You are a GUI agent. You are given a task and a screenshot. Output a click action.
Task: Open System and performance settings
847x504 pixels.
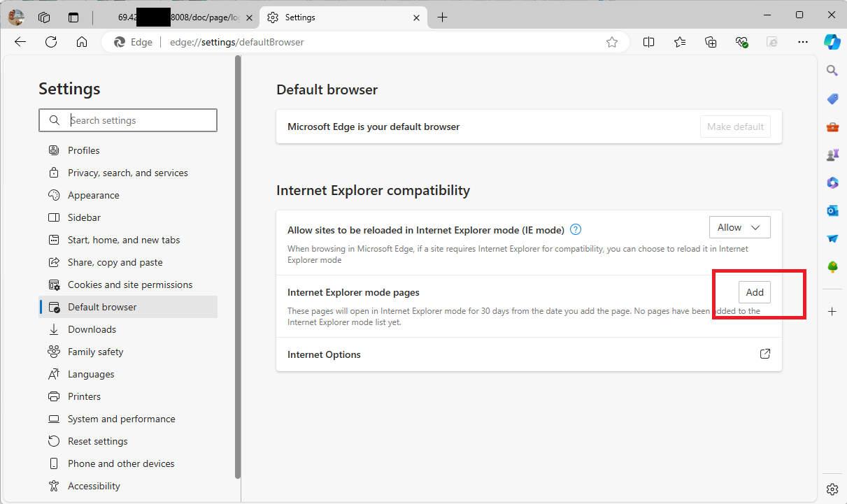point(128,419)
